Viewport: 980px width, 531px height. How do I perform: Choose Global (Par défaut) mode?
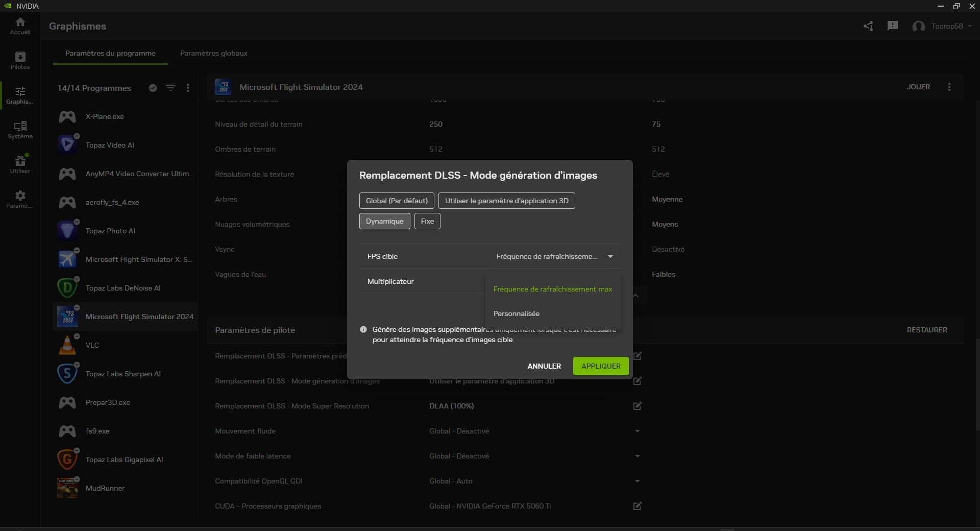[x=397, y=201]
